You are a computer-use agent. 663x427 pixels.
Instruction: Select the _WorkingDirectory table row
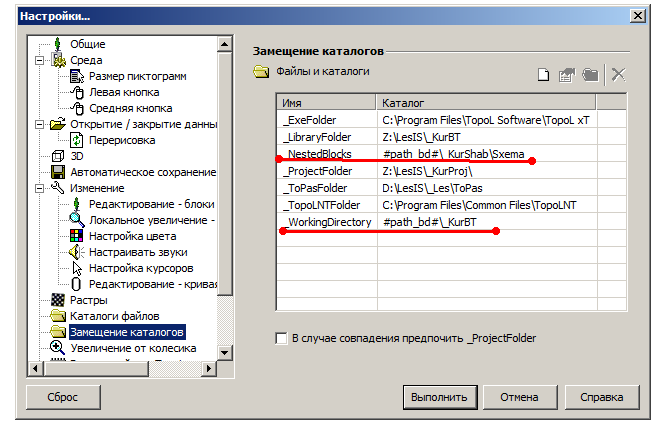pyautogui.click(x=451, y=222)
